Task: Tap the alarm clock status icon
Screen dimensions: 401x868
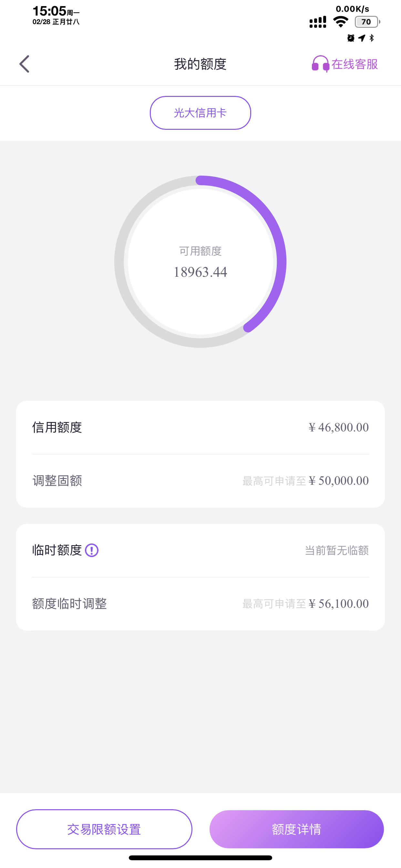Action: pos(351,38)
